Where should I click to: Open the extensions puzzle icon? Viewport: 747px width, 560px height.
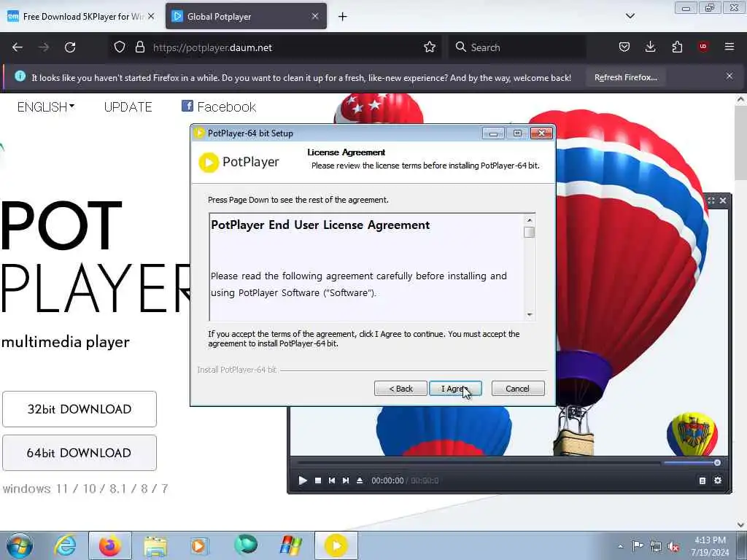point(677,47)
